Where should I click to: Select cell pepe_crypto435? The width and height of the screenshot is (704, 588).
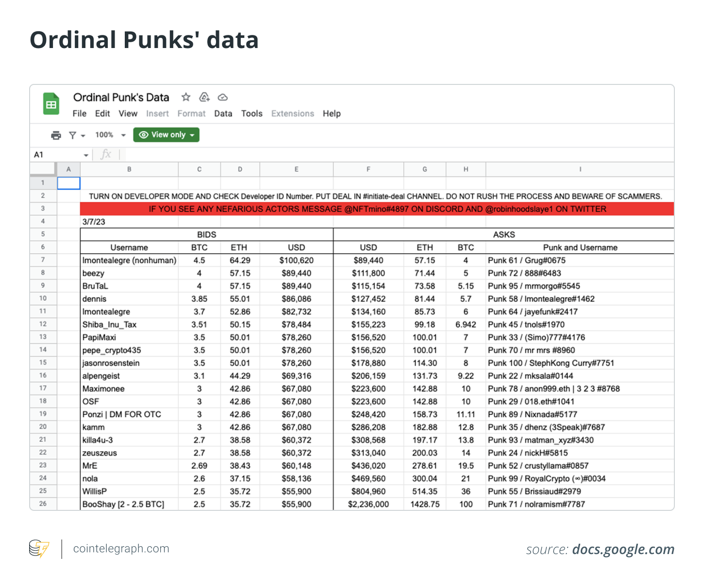[x=129, y=350]
